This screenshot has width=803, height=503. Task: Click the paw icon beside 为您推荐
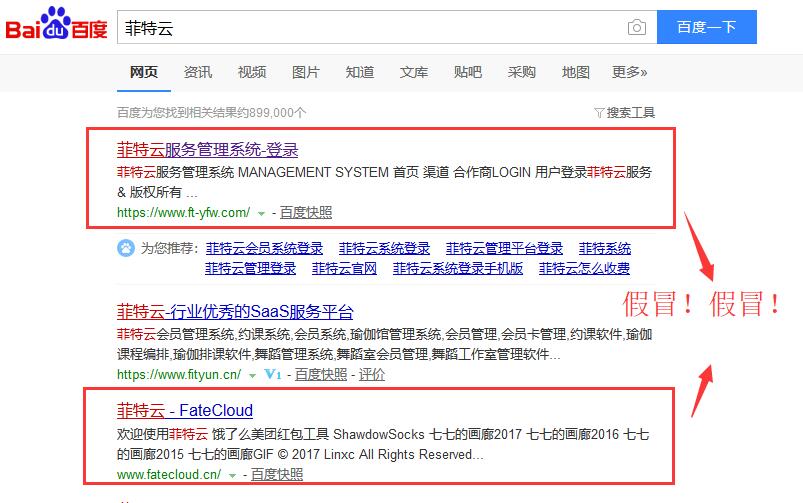[x=125, y=248]
